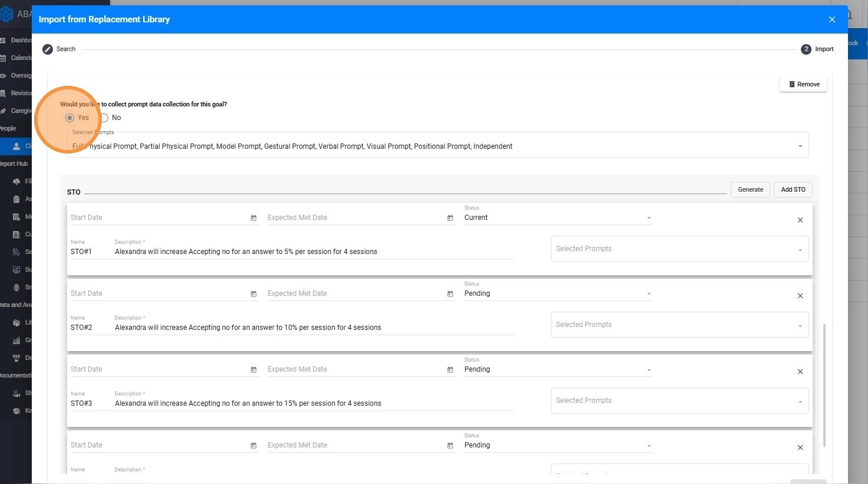
Task: Open the Start Date calendar for STO#3
Action: [x=254, y=370]
